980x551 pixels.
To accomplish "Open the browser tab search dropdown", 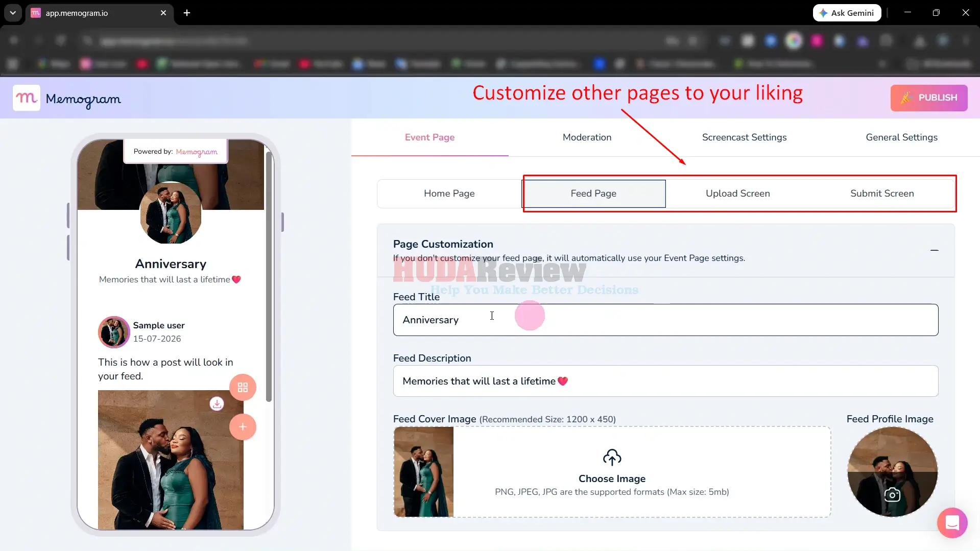I will click(13, 13).
